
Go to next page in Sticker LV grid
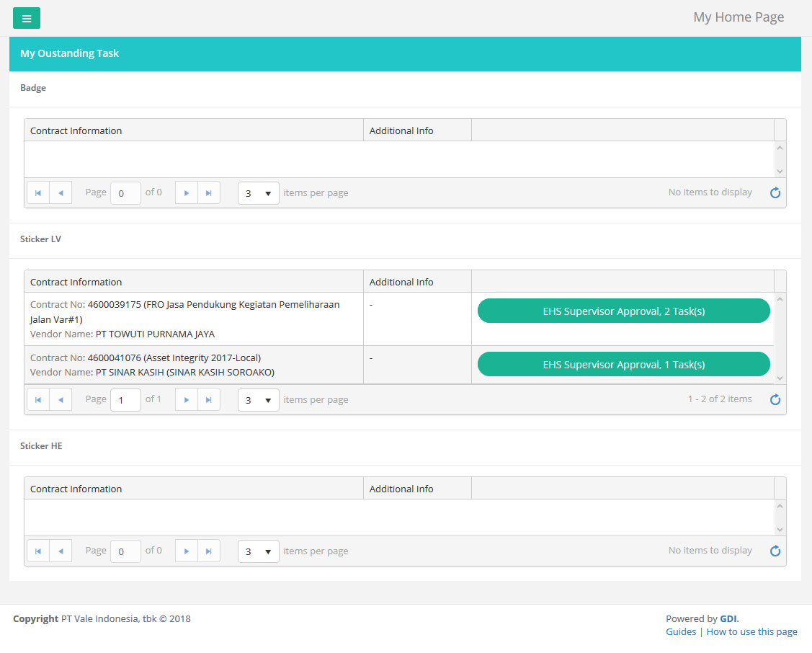click(x=187, y=400)
